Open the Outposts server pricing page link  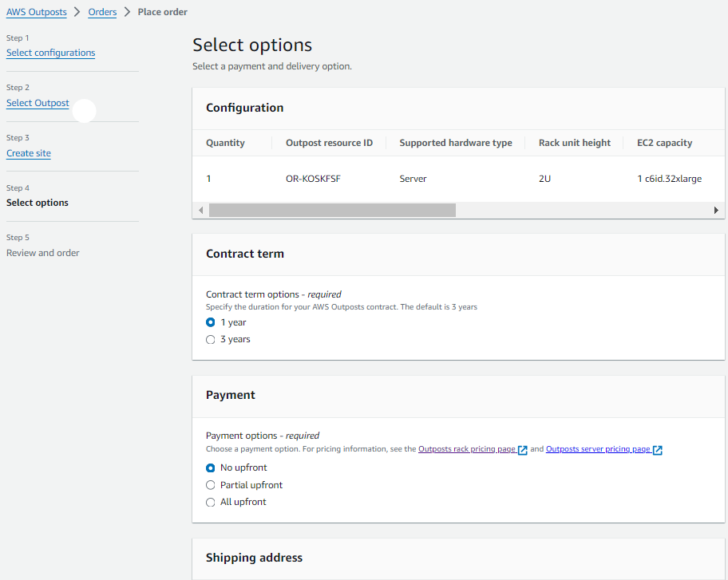[x=597, y=449]
